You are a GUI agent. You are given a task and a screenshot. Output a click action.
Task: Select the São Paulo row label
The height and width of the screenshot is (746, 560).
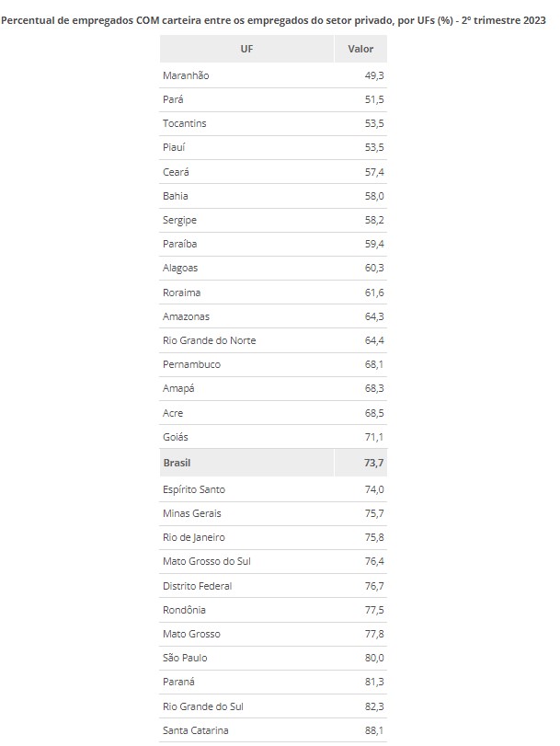[183, 658]
